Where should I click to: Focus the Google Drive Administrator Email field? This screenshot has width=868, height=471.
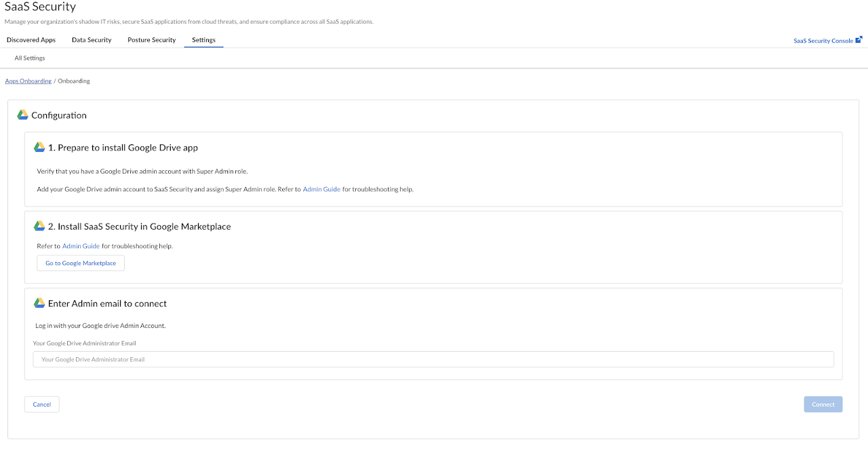(x=433, y=359)
